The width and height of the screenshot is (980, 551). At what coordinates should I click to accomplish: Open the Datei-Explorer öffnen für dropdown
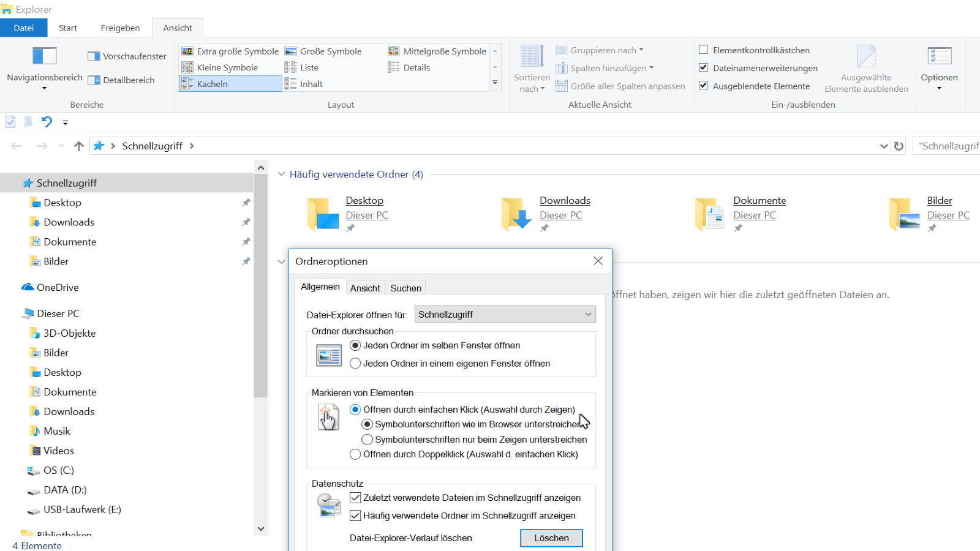pyautogui.click(x=504, y=314)
